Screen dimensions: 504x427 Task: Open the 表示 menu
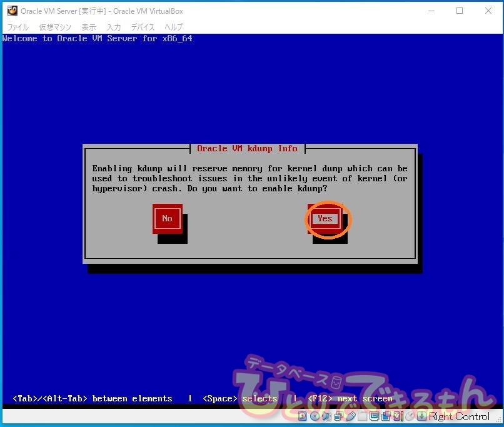point(89,27)
